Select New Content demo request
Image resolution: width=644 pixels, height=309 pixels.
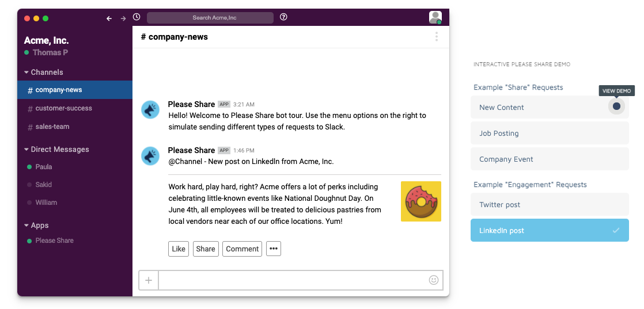coord(550,107)
